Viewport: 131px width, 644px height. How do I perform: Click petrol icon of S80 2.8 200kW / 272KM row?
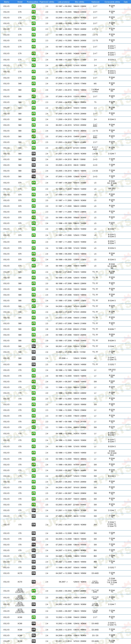(34, 329)
